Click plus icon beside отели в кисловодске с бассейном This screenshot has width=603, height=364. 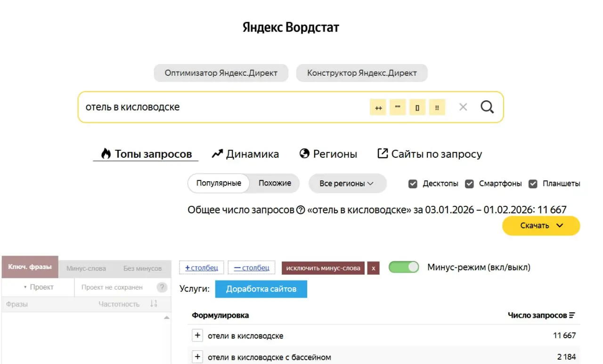[x=197, y=357]
